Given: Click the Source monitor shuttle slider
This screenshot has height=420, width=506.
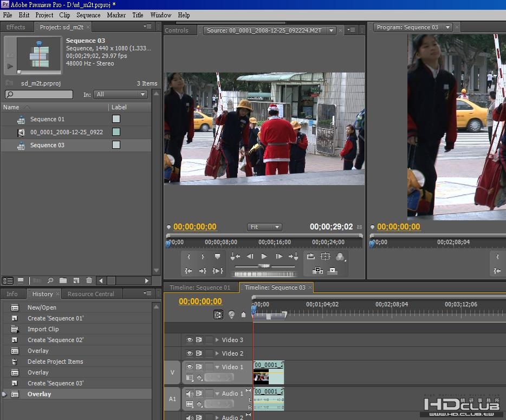Looking at the screenshot, I should tap(264, 266).
